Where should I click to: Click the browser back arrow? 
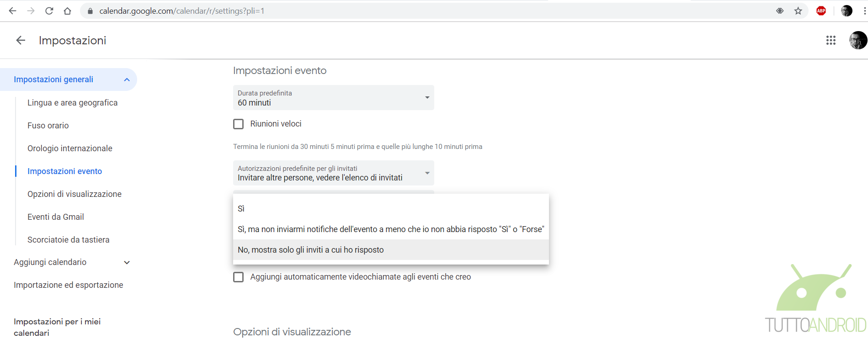12,11
